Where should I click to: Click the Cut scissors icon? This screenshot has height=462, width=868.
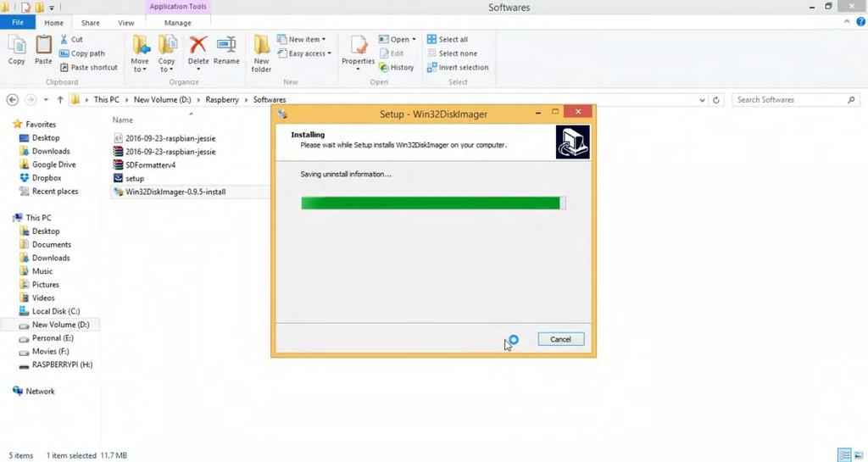pyautogui.click(x=64, y=39)
